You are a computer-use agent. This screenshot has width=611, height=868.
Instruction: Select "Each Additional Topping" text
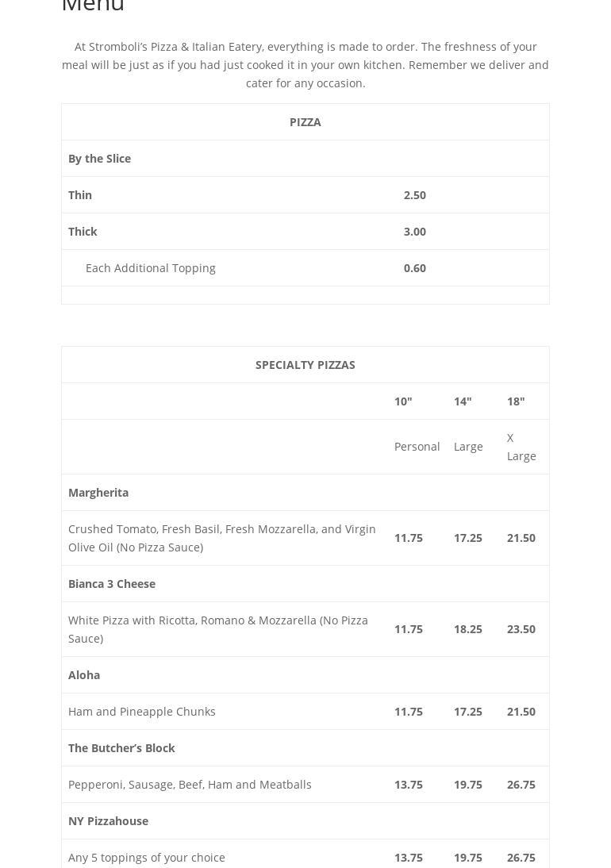click(150, 268)
